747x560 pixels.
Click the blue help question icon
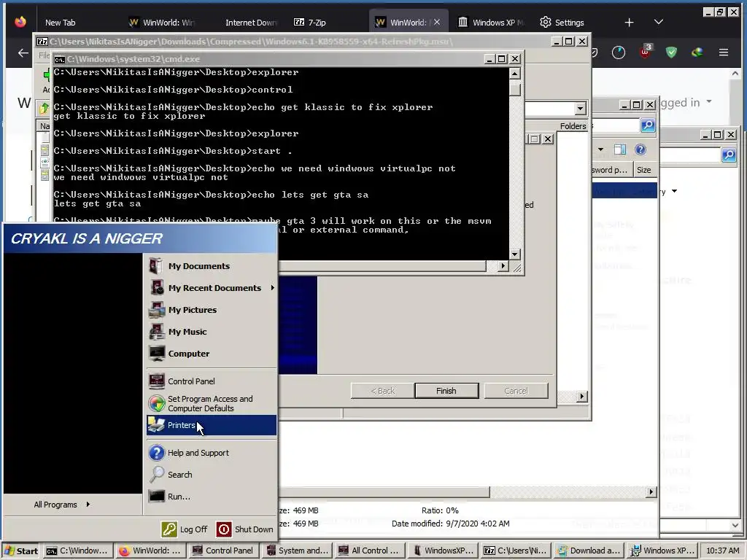[640, 150]
